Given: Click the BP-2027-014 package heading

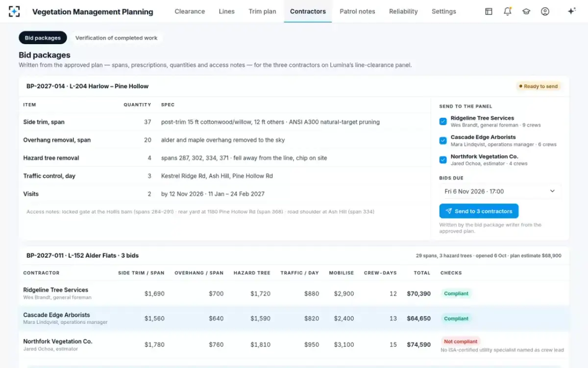Looking at the screenshot, I should pyautogui.click(x=87, y=86).
